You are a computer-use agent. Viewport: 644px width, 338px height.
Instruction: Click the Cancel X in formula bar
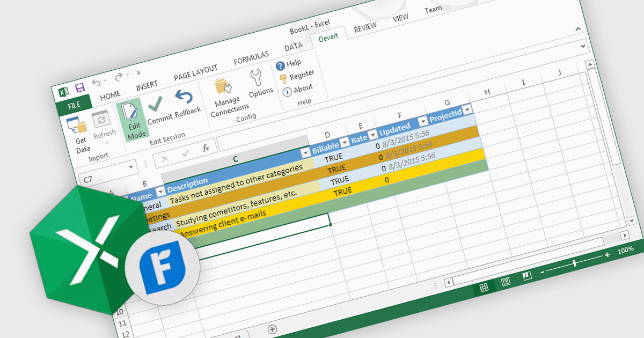pyautogui.click(x=165, y=159)
